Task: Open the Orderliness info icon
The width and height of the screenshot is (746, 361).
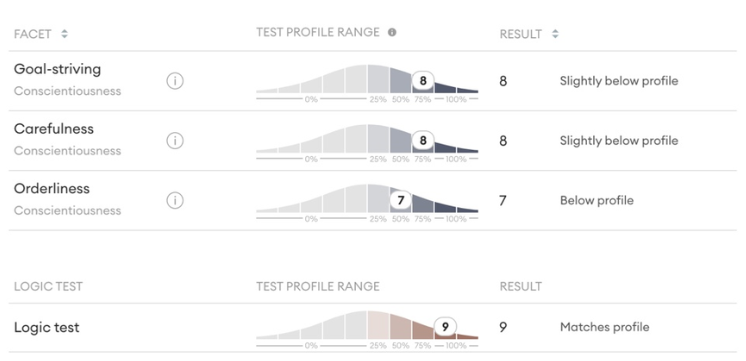Action: [175, 201]
